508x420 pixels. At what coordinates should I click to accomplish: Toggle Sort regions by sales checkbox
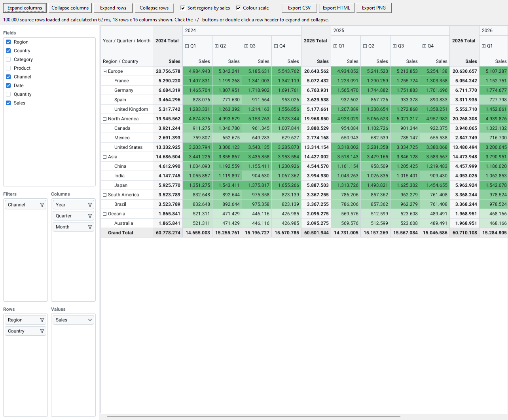tap(183, 8)
